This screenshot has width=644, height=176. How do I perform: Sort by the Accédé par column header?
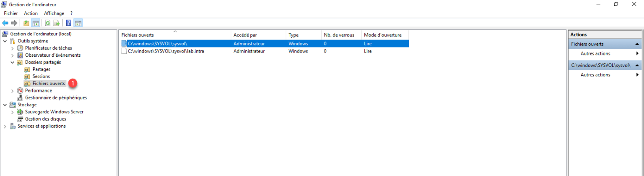(x=258, y=35)
